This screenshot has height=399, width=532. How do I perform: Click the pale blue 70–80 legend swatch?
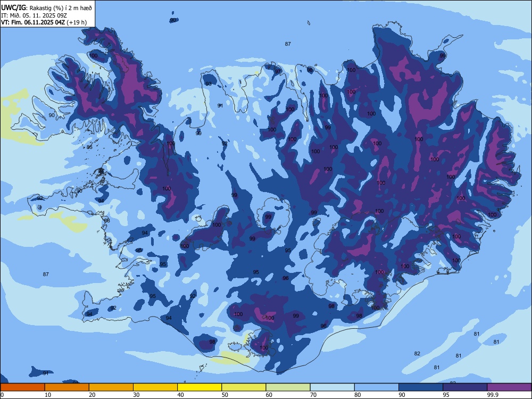tap(332, 387)
